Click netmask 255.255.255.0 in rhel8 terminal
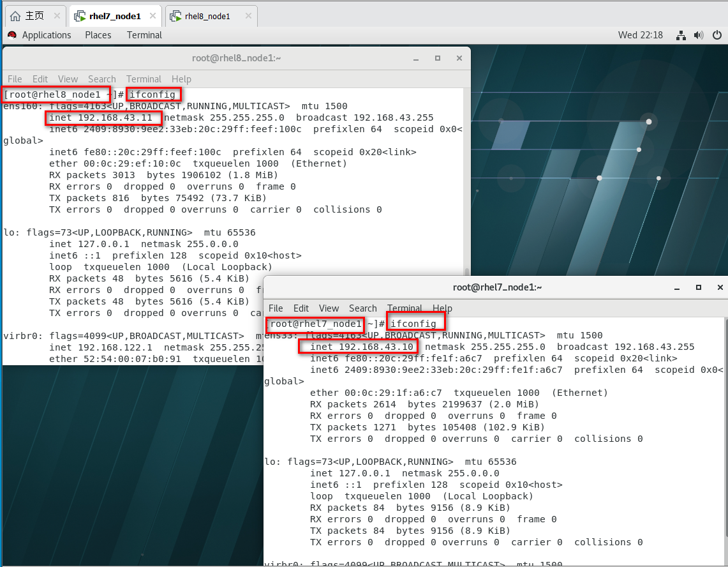728x567 pixels. click(224, 117)
